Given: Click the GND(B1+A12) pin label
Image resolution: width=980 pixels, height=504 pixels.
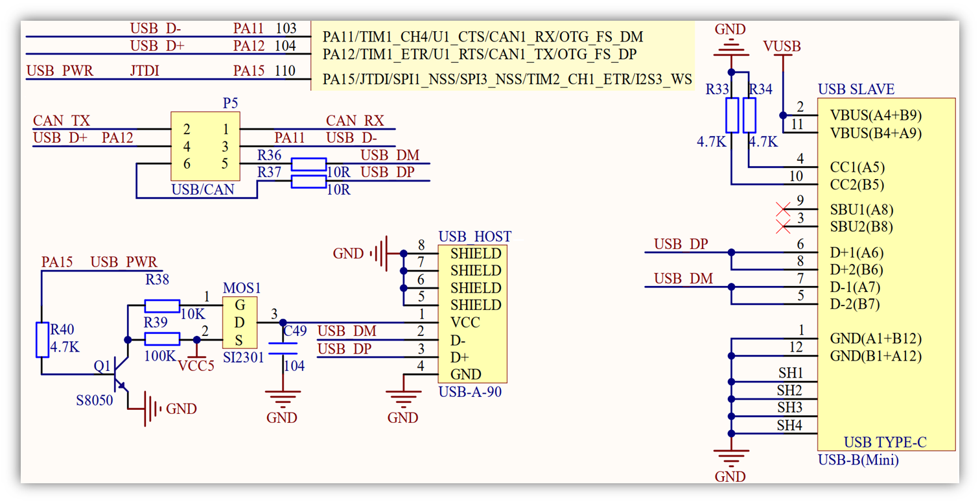Looking at the screenshot, I should [876, 356].
